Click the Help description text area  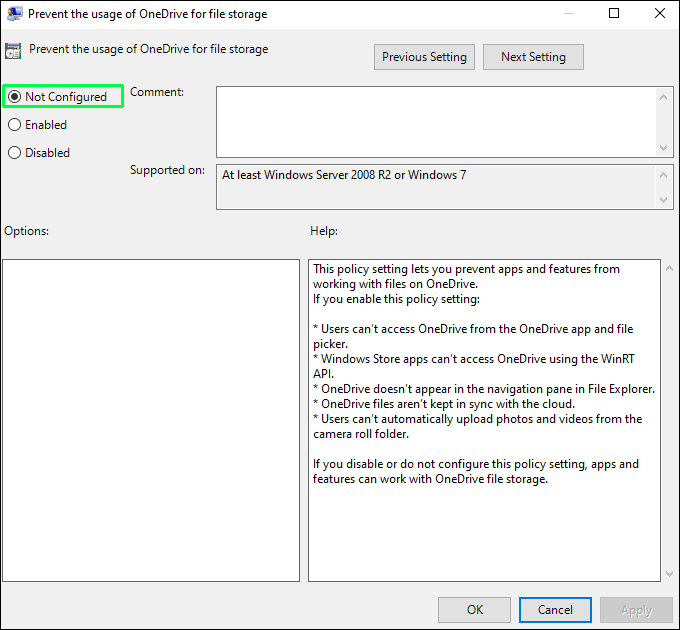(x=485, y=420)
